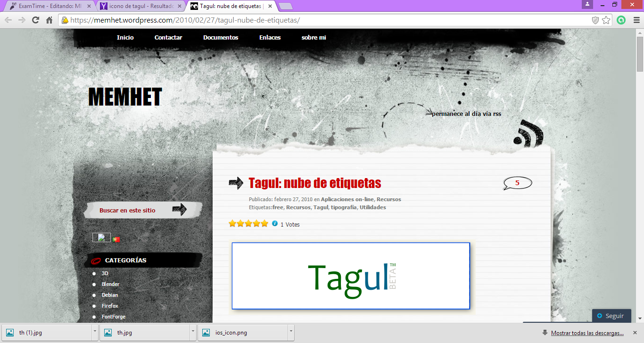The height and width of the screenshot is (343, 644).
Task: Click the Publicado: febrero 27, 2010 date text
Action: coord(281,199)
